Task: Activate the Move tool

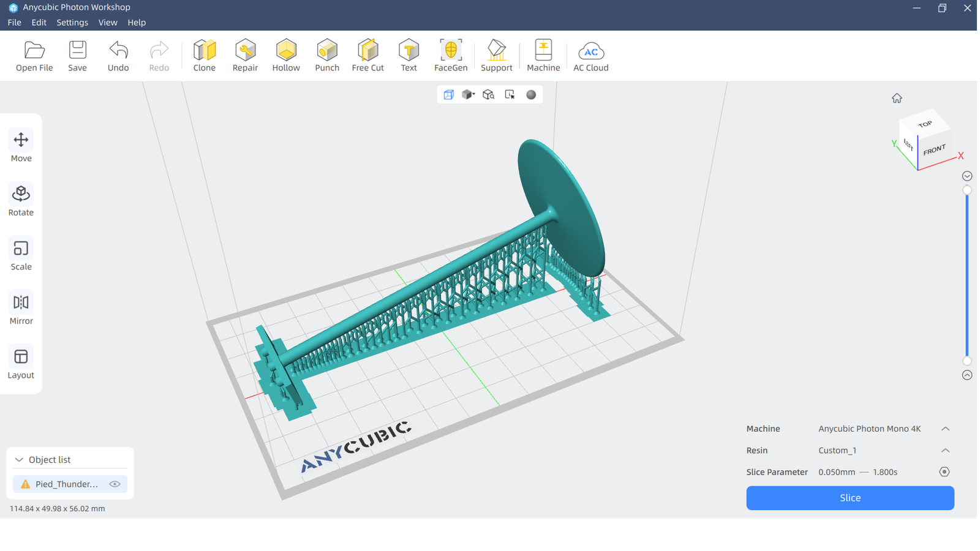Action: [x=21, y=147]
